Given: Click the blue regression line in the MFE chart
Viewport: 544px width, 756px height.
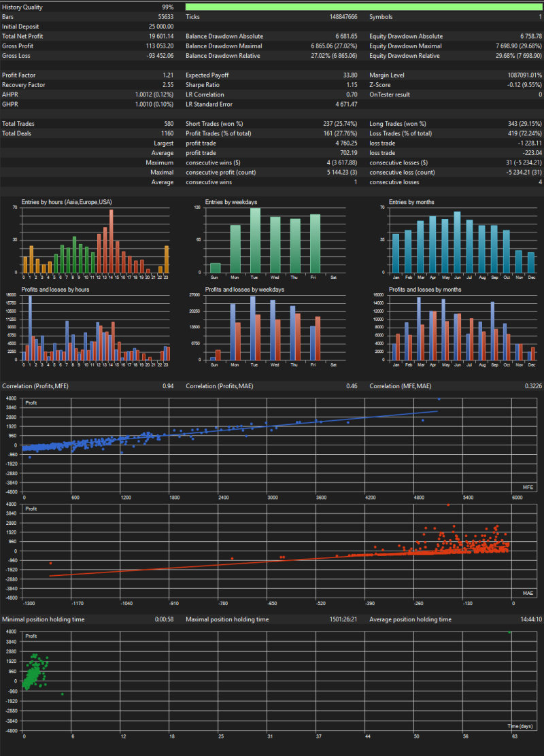Looking at the screenshot, I should pos(231,428).
